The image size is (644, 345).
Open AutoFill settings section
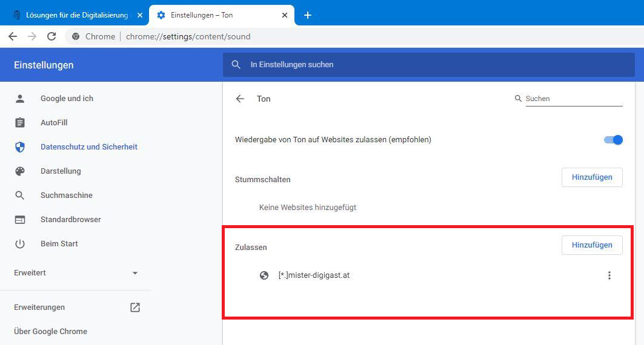tap(54, 123)
